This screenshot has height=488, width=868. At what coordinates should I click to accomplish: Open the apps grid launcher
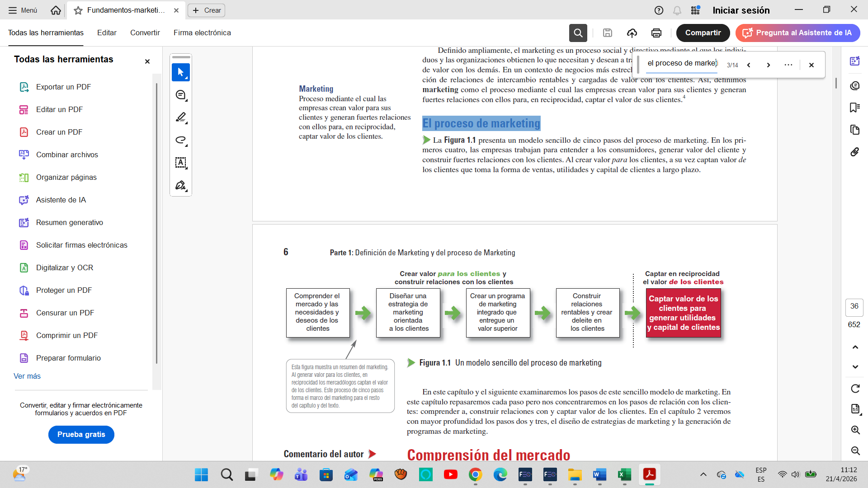695,10
